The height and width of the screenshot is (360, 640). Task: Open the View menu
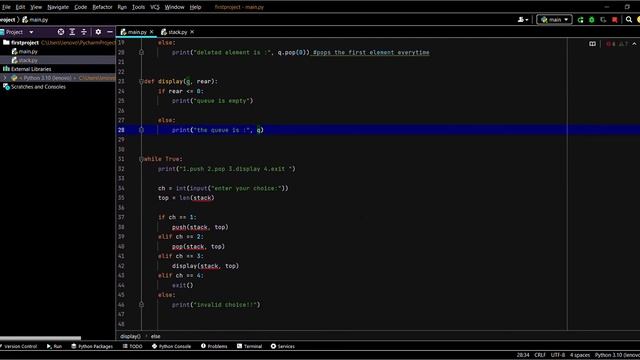coord(36,7)
